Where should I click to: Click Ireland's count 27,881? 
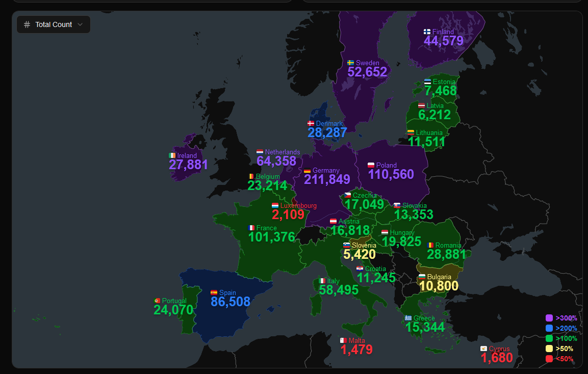tap(188, 165)
